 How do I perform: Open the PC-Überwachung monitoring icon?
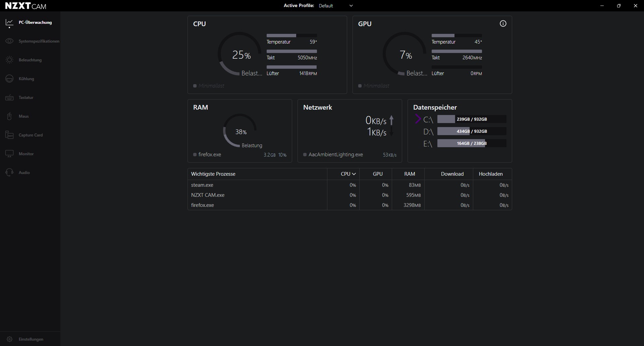tap(9, 22)
